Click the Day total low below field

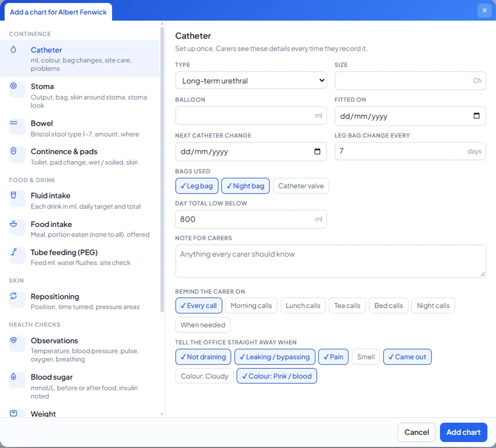coord(251,219)
